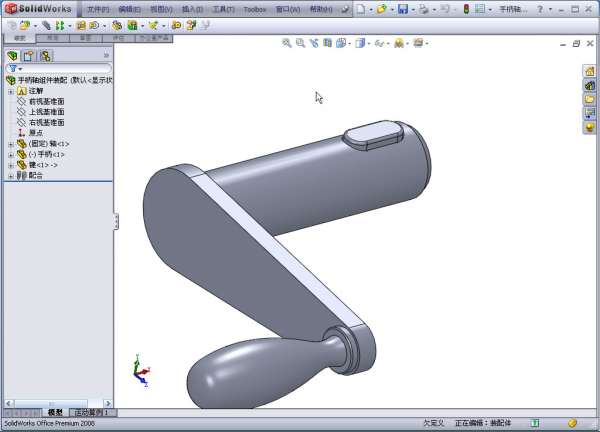
Task: Switch to the 模型 tab at bottom
Action: [55, 412]
